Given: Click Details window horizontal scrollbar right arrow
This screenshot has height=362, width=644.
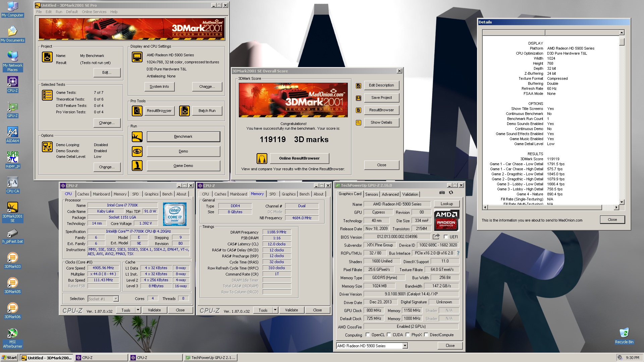Looking at the screenshot, I should tap(616, 207).
